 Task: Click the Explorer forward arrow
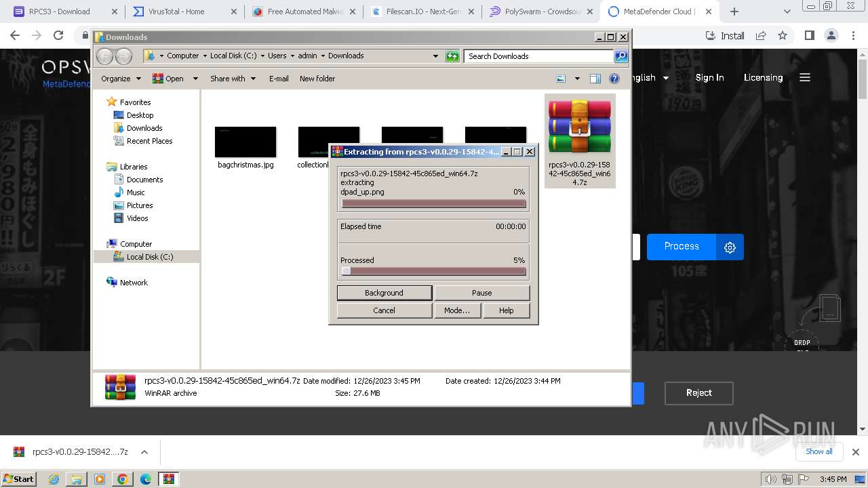click(x=124, y=56)
